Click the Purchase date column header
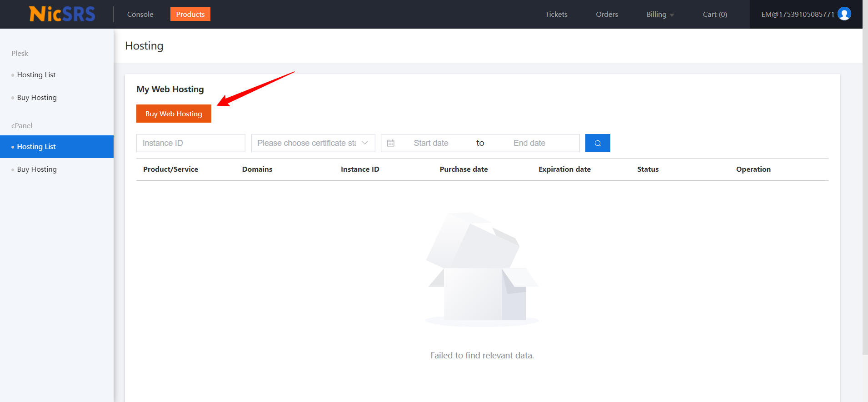The image size is (868, 402). (x=464, y=169)
